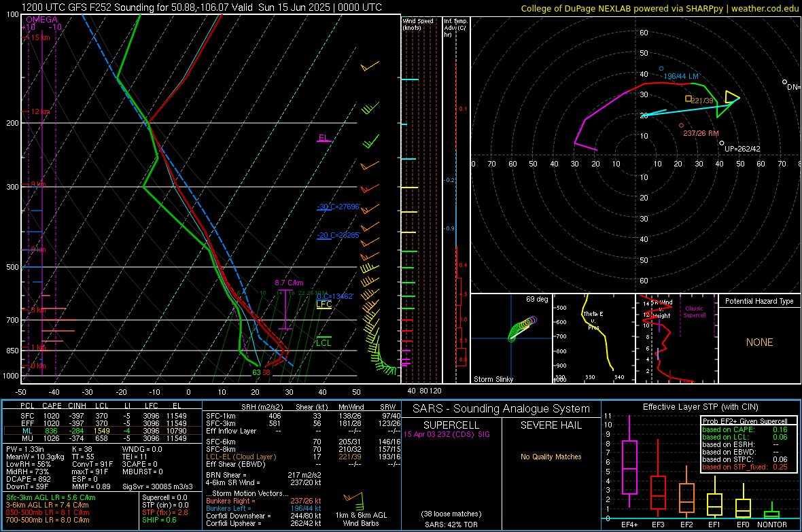The width and height of the screenshot is (802, 532).
Task: Click the 196/44 LM hodograph label
Action: (681, 76)
